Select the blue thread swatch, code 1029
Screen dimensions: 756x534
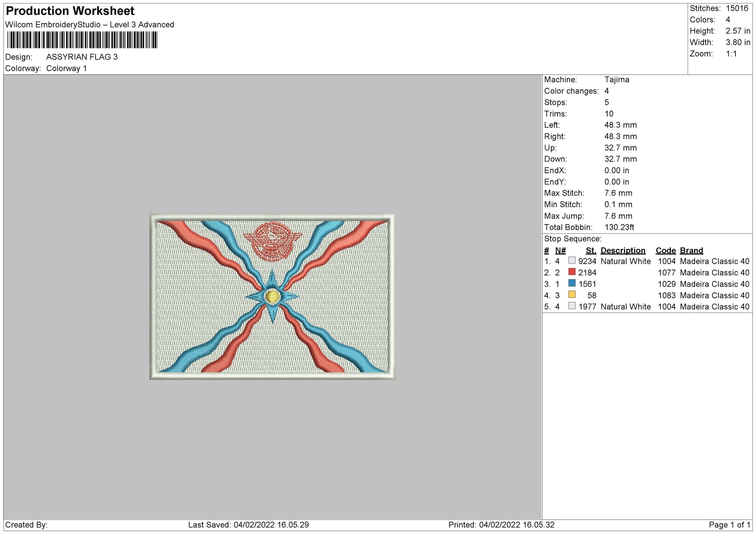pyautogui.click(x=572, y=283)
